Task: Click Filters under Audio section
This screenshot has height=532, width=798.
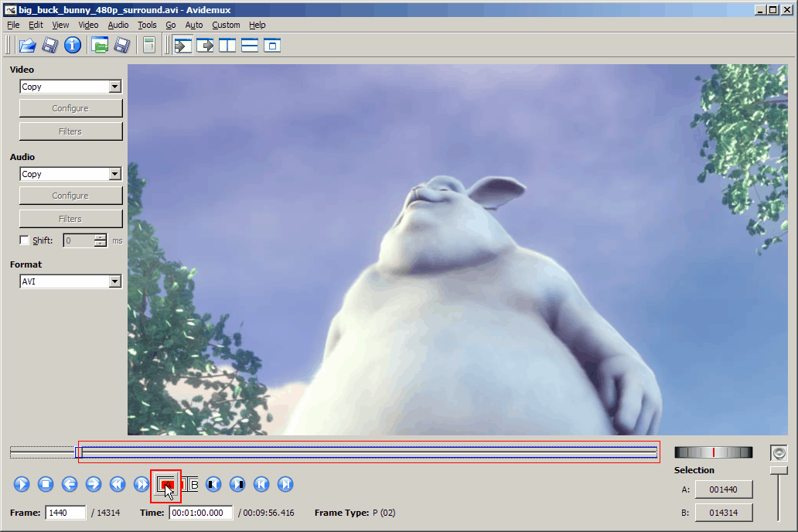Action: click(x=70, y=219)
